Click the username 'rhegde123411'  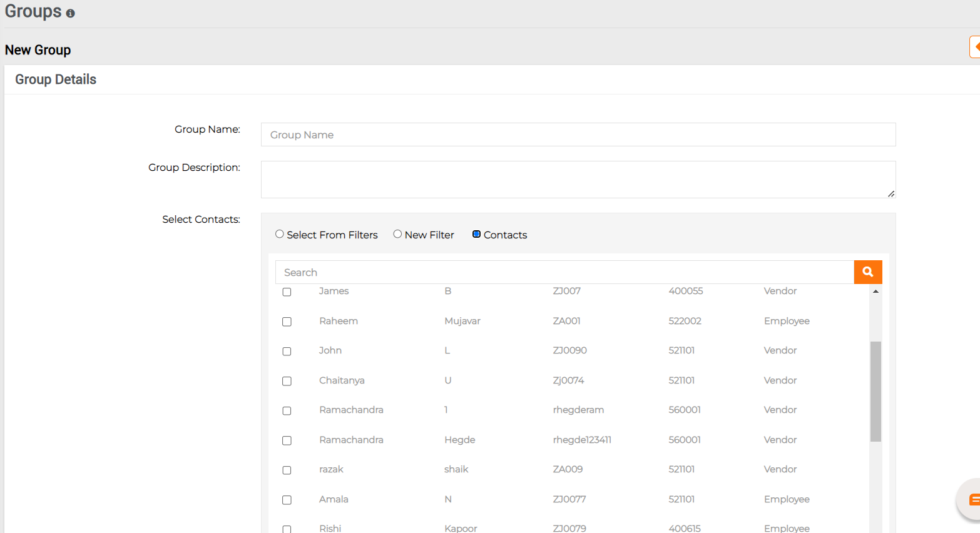[x=582, y=440]
